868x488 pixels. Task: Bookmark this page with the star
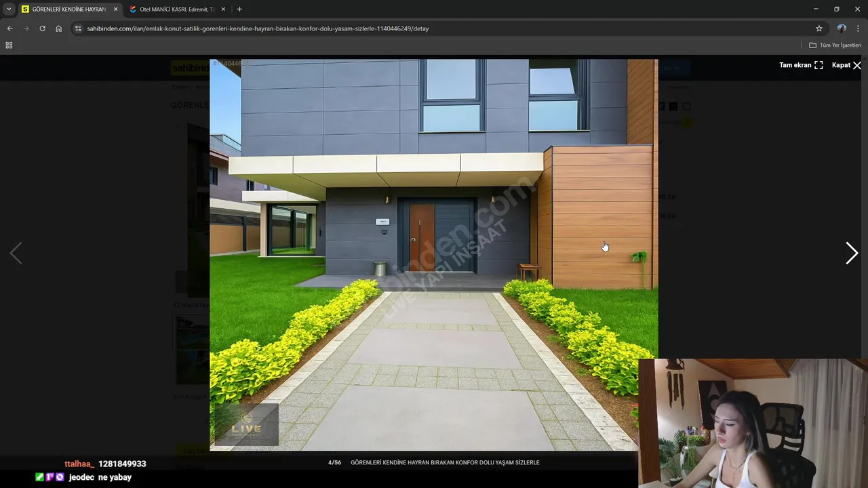818,28
